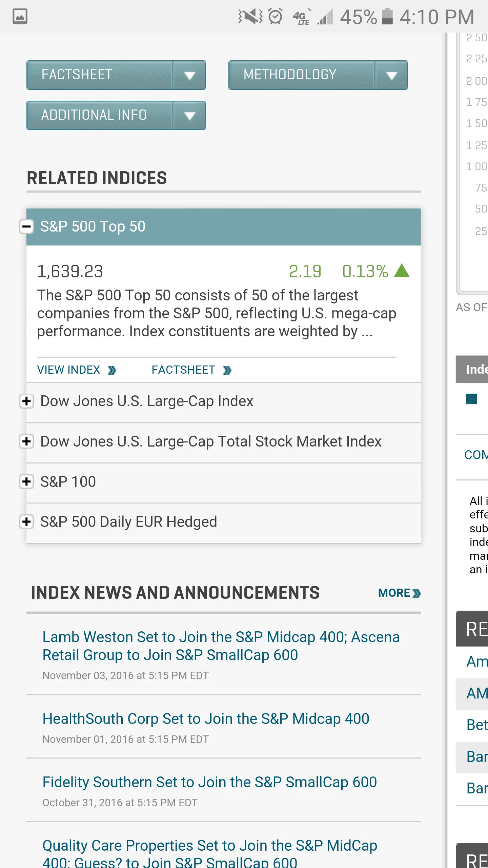Tap the 45% battery percentage
Image resolution: width=488 pixels, height=868 pixels.
point(359,17)
